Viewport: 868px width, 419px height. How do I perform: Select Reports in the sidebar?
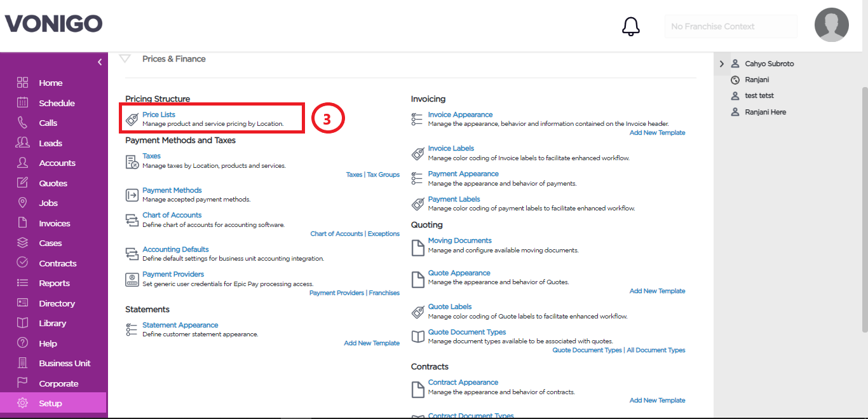point(54,283)
